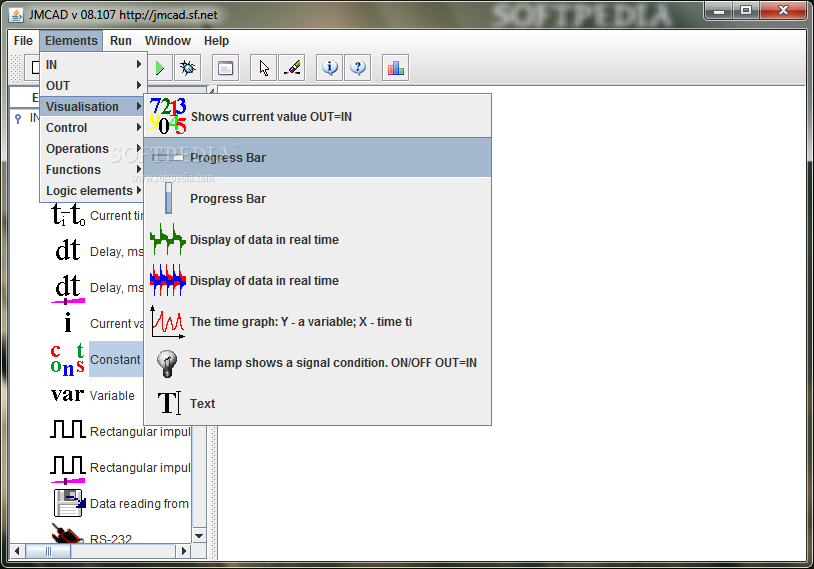The height and width of the screenshot is (569, 814).
Task: Open the Window menu
Action: [168, 40]
